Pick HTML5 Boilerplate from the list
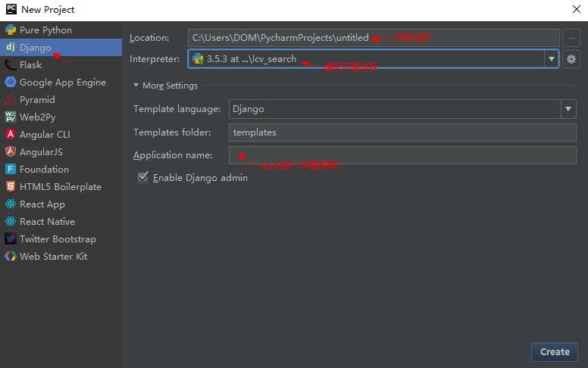The image size is (588, 368). pos(61,186)
